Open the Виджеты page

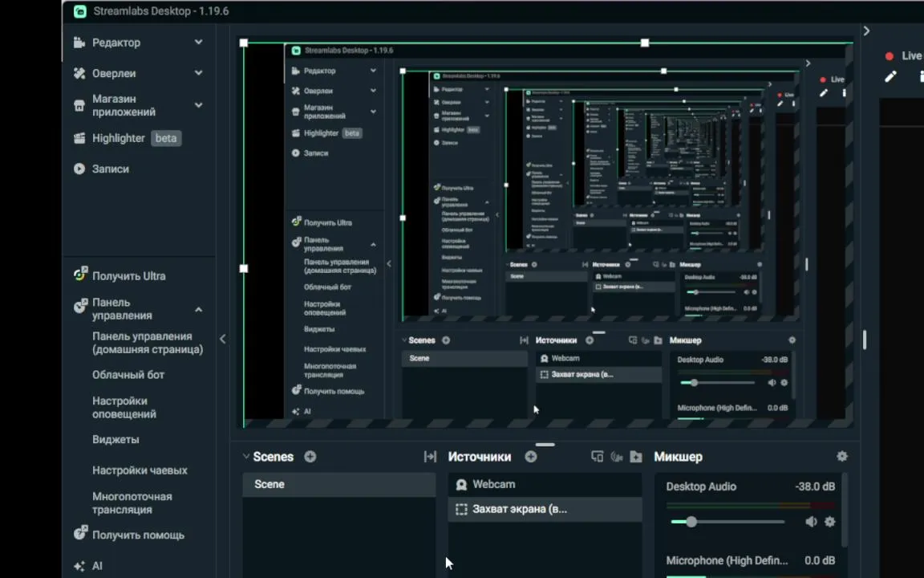(x=115, y=439)
